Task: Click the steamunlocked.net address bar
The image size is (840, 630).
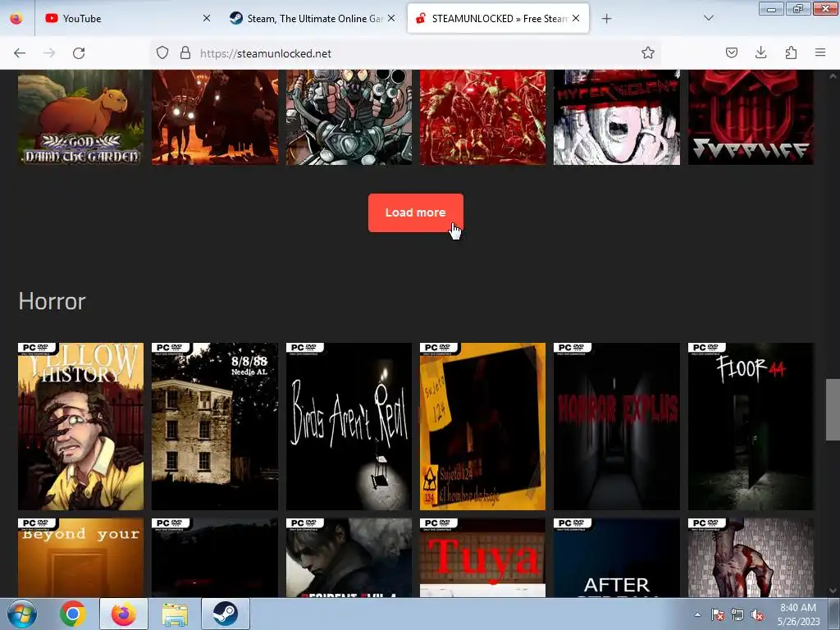Action: (x=407, y=53)
